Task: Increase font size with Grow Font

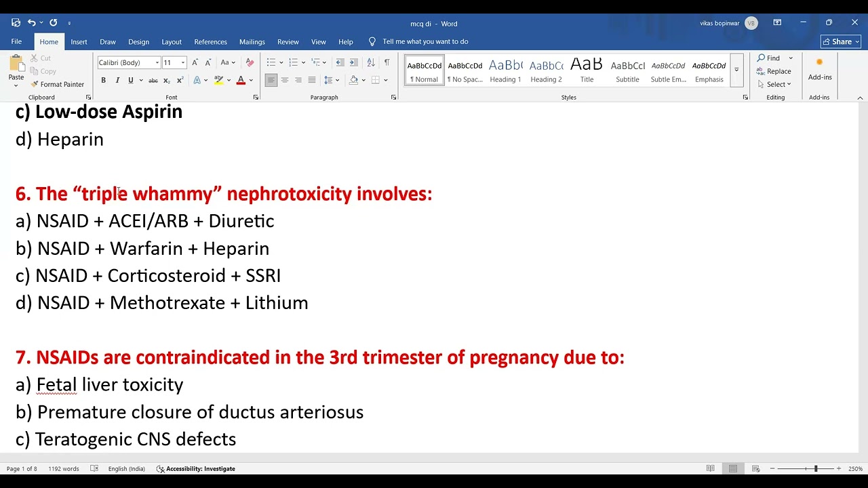Action: pos(195,62)
